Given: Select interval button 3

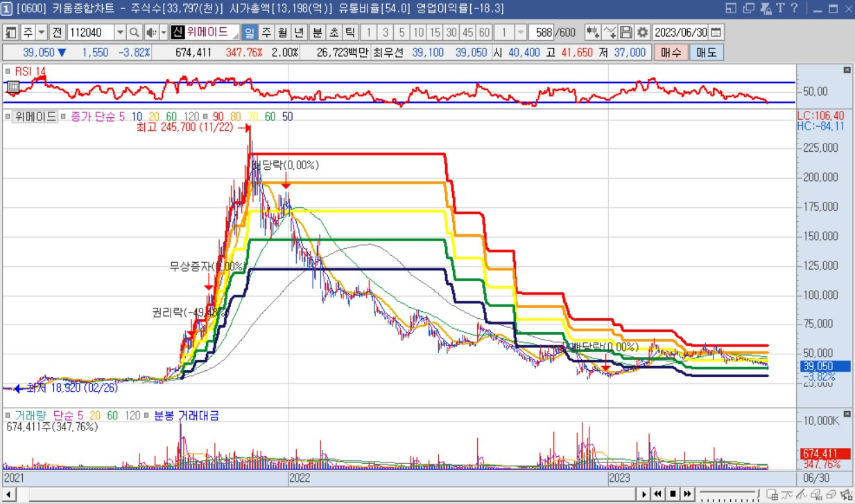Looking at the screenshot, I should pyautogui.click(x=386, y=33).
